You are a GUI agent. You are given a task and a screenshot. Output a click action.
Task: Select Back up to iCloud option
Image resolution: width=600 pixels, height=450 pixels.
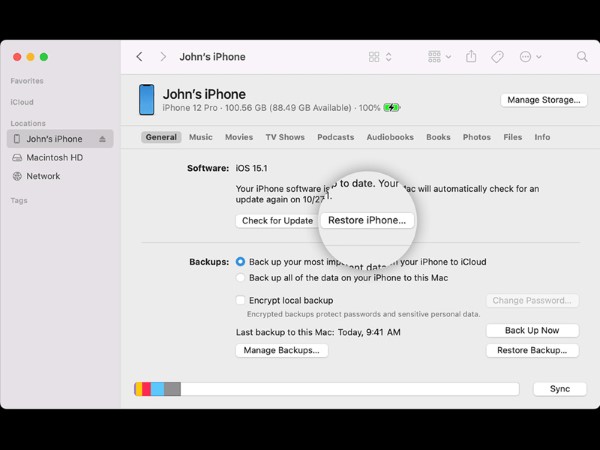pyautogui.click(x=240, y=262)
